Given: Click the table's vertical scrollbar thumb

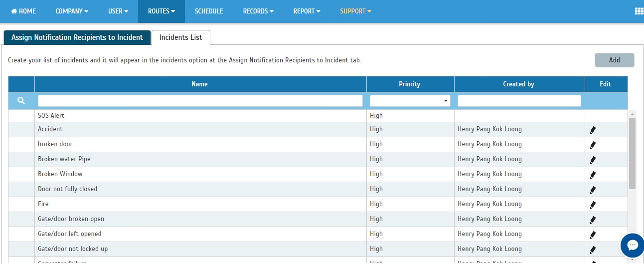Looking at the screenshot, I should pyautogui.click(x=632, y=153).
